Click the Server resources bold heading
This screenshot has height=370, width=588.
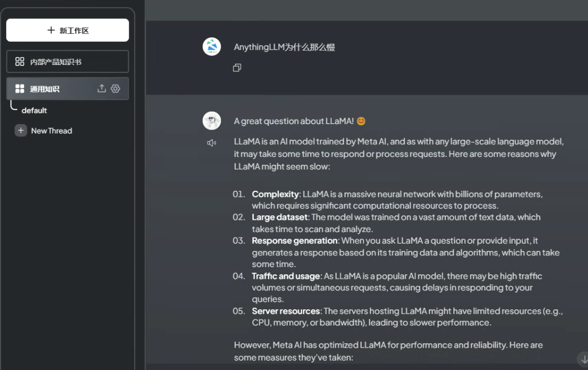point(286,311)
